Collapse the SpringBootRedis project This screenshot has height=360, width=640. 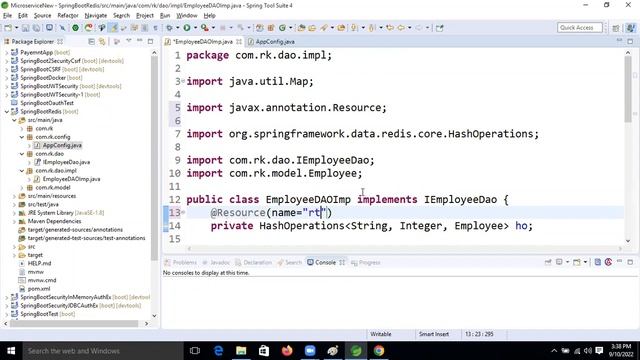point(7,111)
